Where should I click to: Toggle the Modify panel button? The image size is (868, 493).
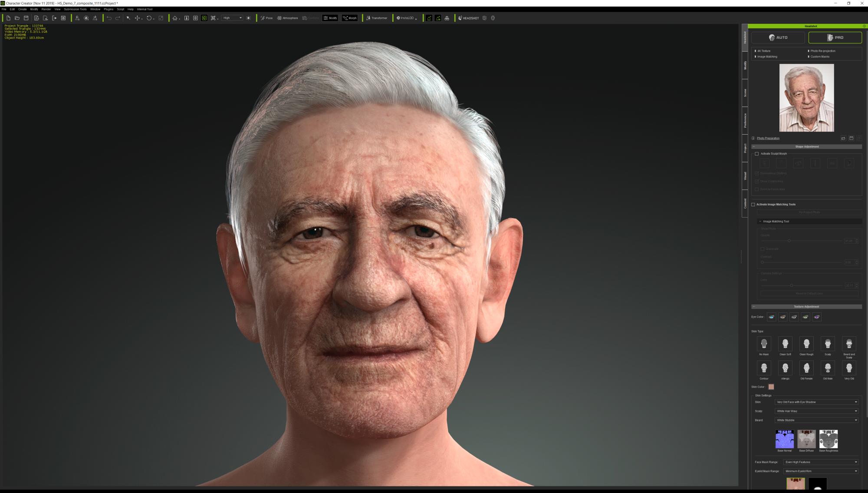click(330, 18)
